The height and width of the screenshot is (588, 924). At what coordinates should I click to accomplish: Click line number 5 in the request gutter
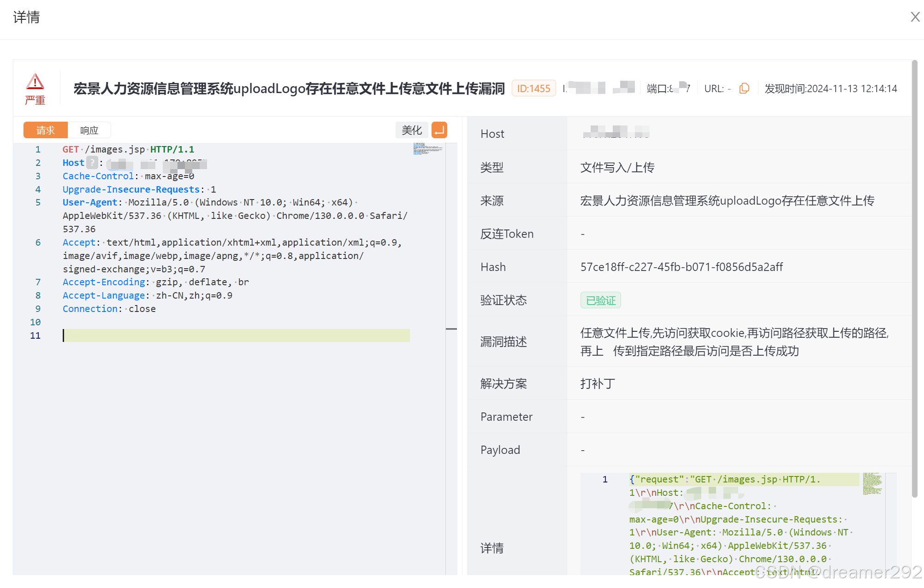[38, 202]
